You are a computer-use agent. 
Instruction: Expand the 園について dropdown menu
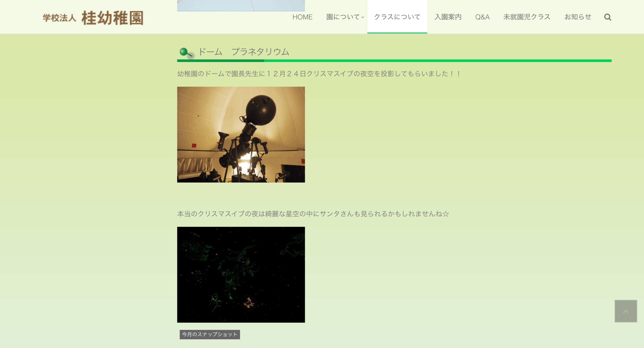click(345, 17)
